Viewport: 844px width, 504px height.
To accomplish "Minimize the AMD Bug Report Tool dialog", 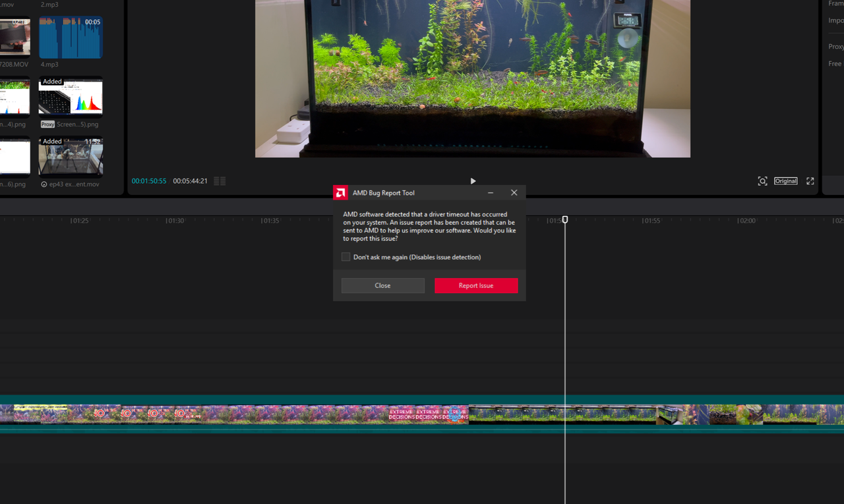I will pos(491,192).
